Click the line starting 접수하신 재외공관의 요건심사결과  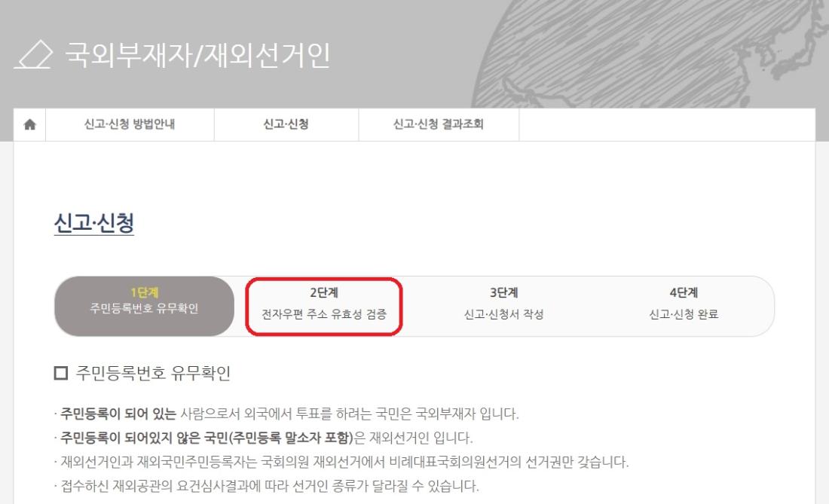[x=267, y=486]
